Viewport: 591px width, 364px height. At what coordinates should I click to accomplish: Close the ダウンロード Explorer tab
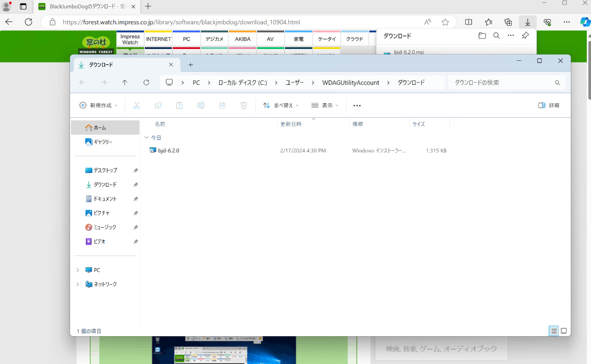click(x=171, y=65)
